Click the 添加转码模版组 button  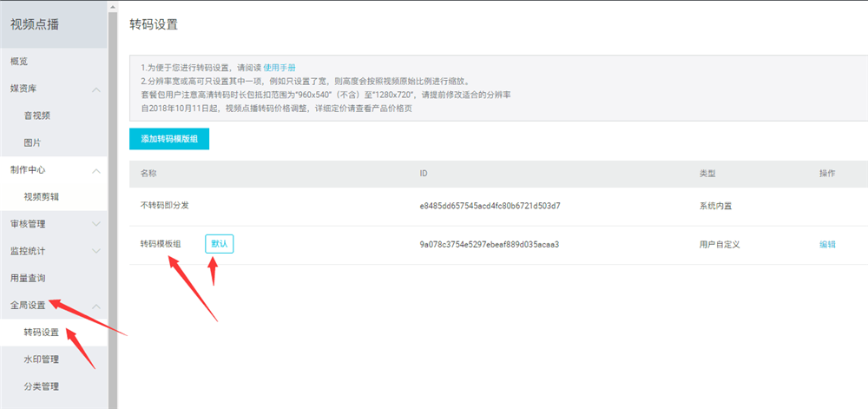click(x=169, y=139)
